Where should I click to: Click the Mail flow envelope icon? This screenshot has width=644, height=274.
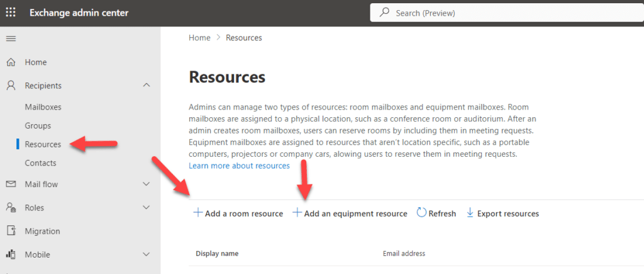(x=11, y=185)
